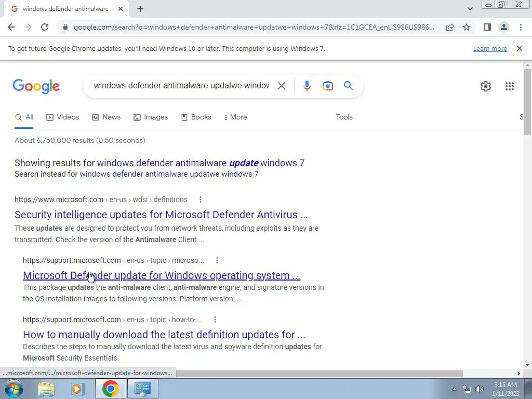Image resolution: width=532 pixels, height=399 pixels.
Task: Expand the More search categories menu
Action: (x=235, y=117)
